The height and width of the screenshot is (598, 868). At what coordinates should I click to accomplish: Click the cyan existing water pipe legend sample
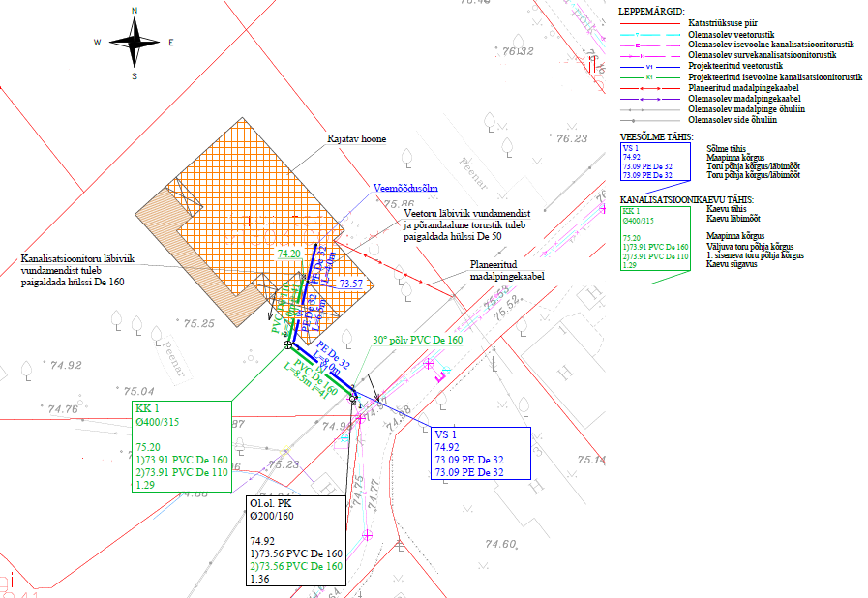click(648, 35)
